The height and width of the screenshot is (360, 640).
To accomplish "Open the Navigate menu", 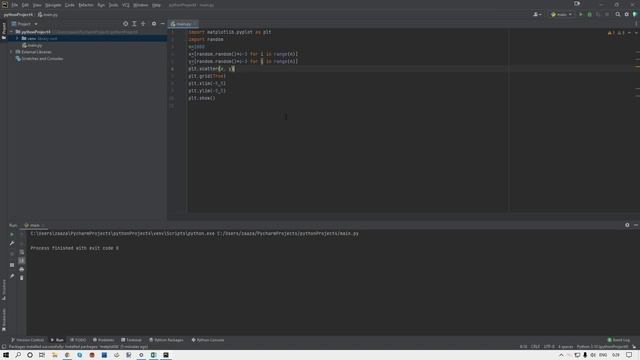I will [53, 5].
